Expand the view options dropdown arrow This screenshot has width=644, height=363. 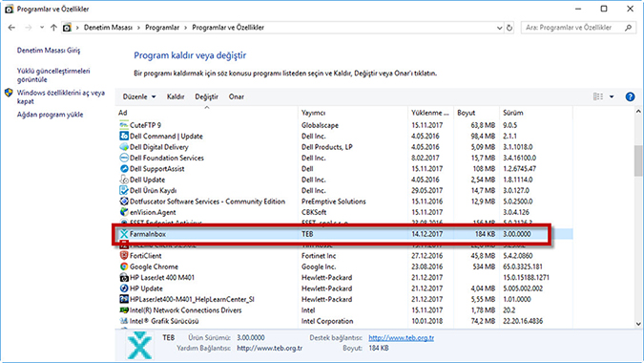[612, 96]
